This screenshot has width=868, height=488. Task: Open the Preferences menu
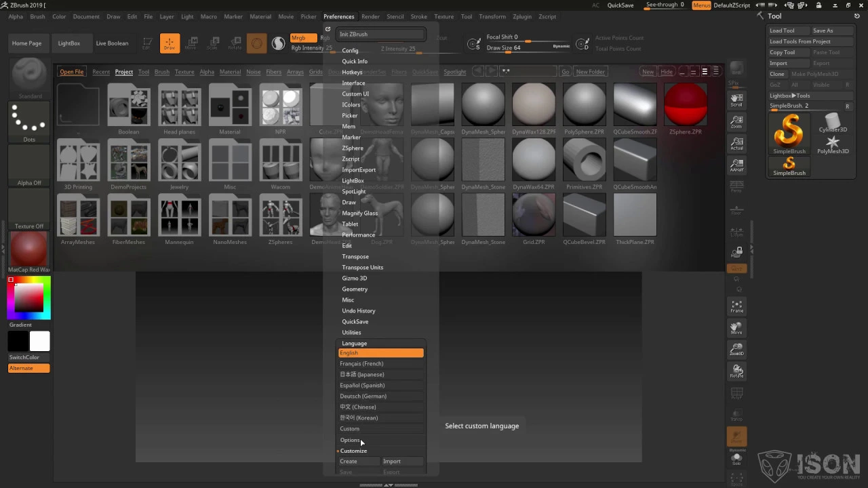[x=338, y=16]
